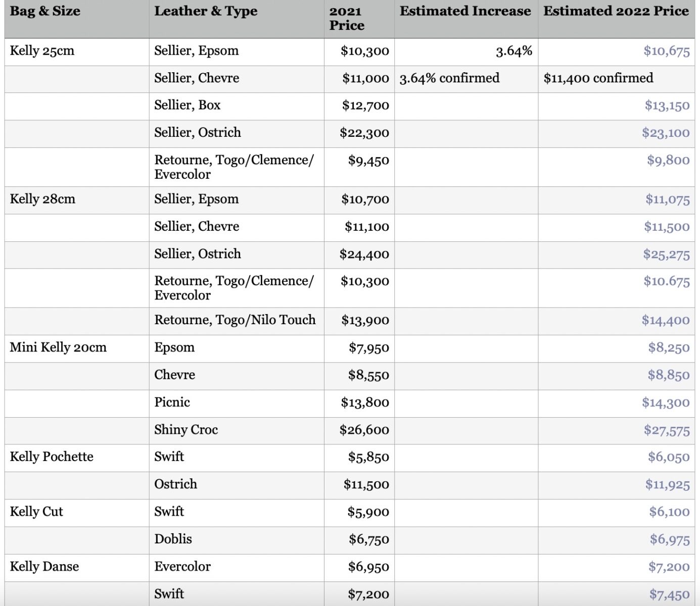The width and height of the screenshot is (700, 606).
Task: Select the 3.64% confirmed cell
Action: 449,78
